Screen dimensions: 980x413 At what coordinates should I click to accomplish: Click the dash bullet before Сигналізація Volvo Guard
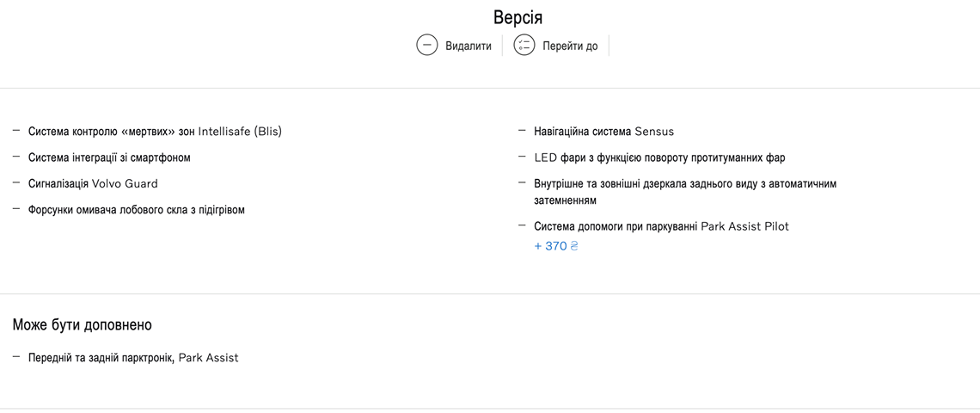pos(16,182)
